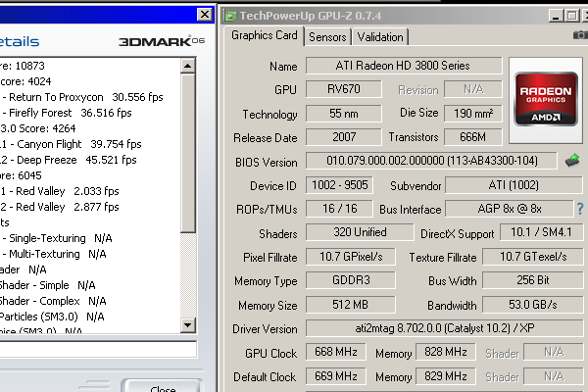Image resolution: width=588 pixels, height=392 pixels.
Task: Click the Name field ATI Radeon HD 3800 Series
Action: click(x=404, y=66)
